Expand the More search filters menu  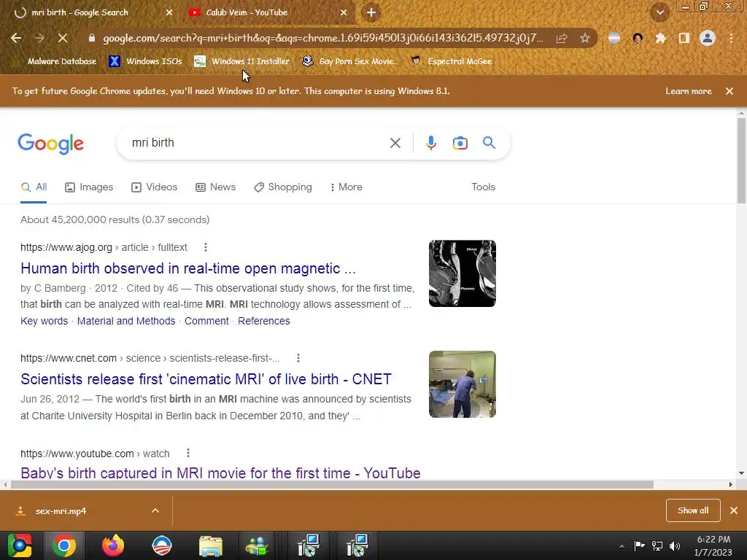347,187
